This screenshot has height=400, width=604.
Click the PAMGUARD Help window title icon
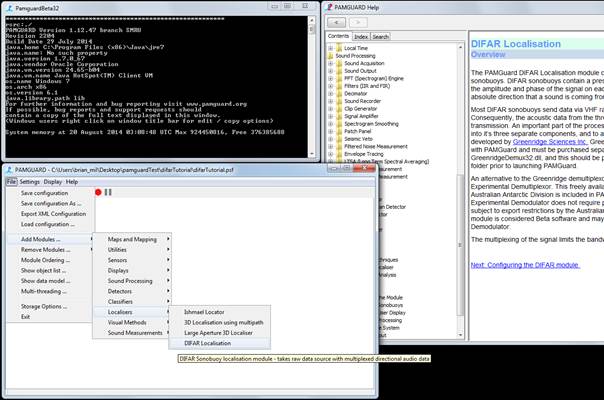[329, 7]
